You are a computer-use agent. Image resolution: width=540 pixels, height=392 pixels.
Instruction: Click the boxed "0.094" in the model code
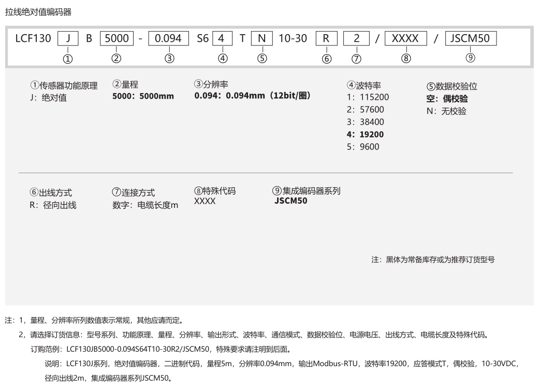click(168, 38)
